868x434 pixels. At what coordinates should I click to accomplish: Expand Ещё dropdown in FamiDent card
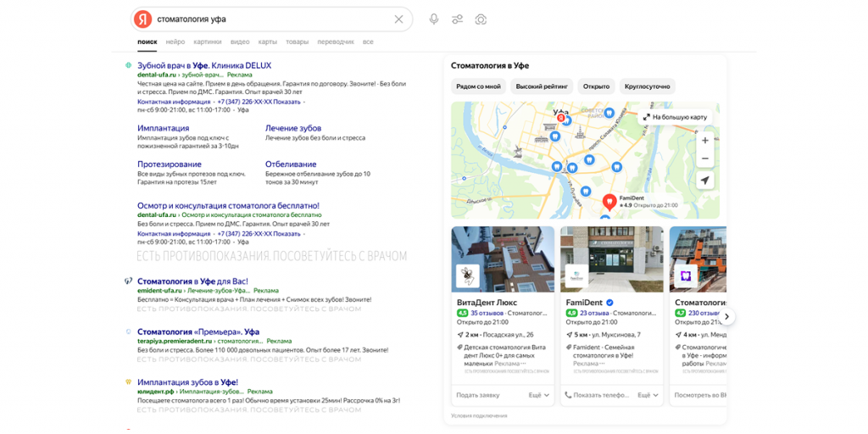pyautogui.click(x=648, y=395)
